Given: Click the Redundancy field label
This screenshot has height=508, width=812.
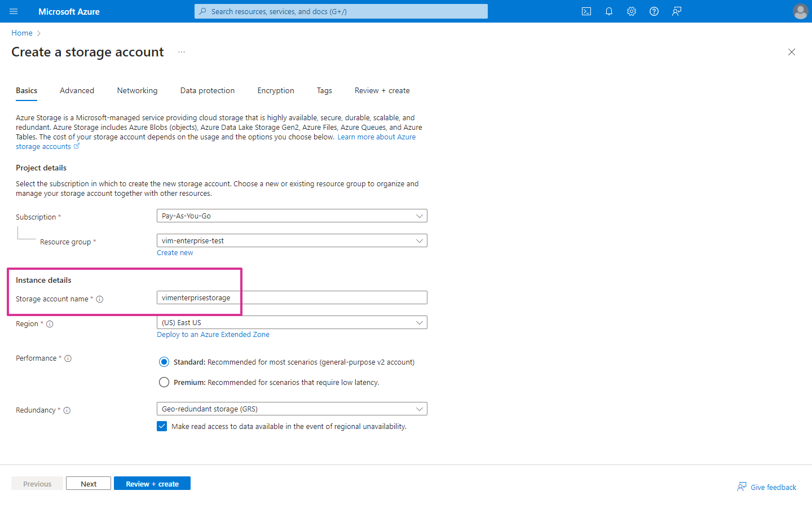Looking at the screenshot, I should tap(36, 410).
